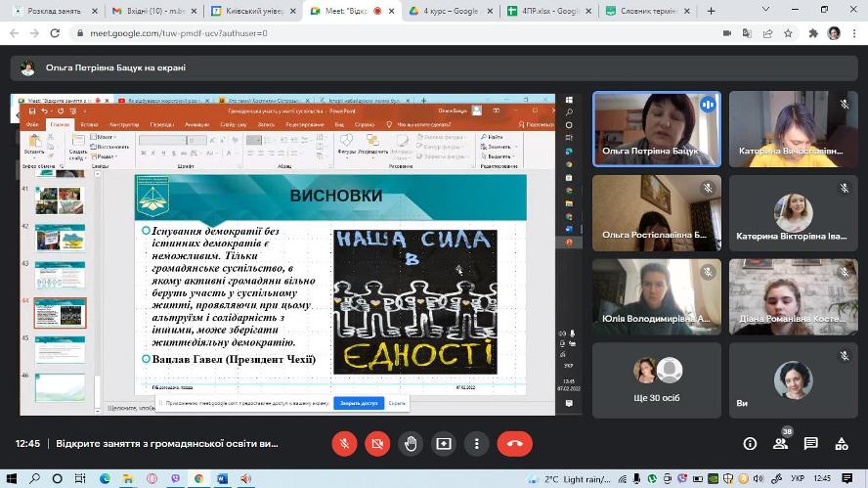Open Chrome profile avatar
The height and width of the screenshot is (488, 868).
coord(834,33)
